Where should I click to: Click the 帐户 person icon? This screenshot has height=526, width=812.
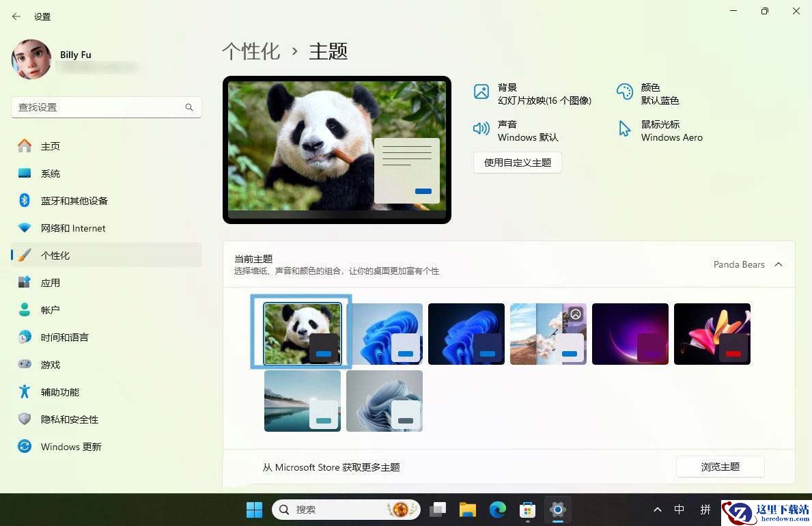(x=25, y=310)
